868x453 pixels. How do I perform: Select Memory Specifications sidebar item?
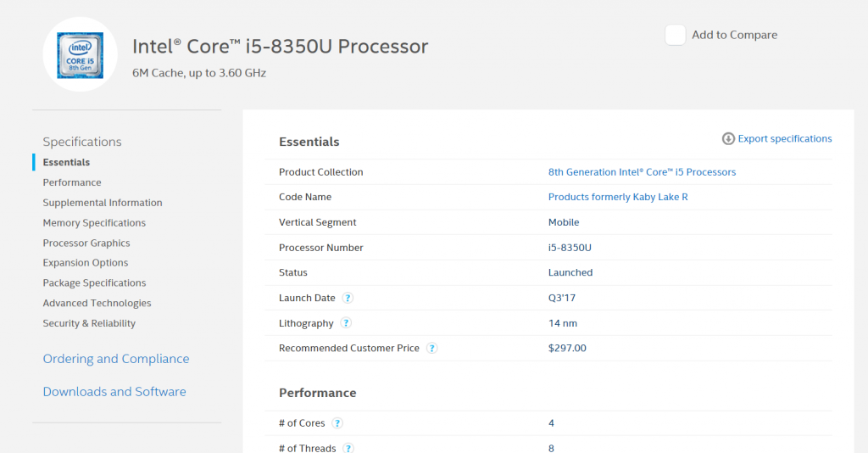[94, 223]
